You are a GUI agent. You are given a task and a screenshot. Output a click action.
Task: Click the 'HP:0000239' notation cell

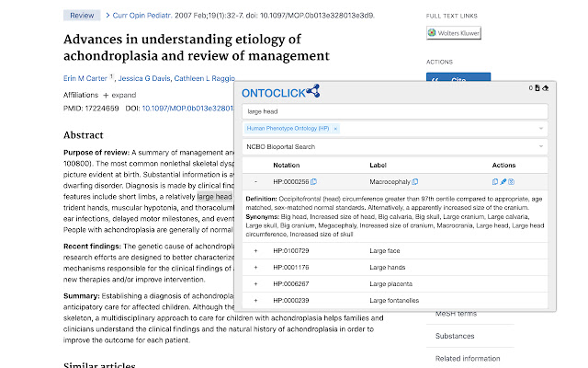[290, 301]
